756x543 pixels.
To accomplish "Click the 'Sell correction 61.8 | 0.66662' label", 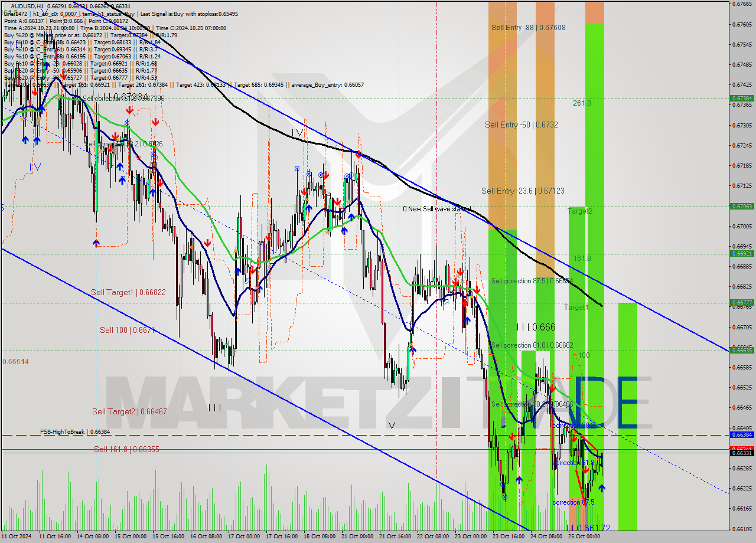I will [532, 345].
